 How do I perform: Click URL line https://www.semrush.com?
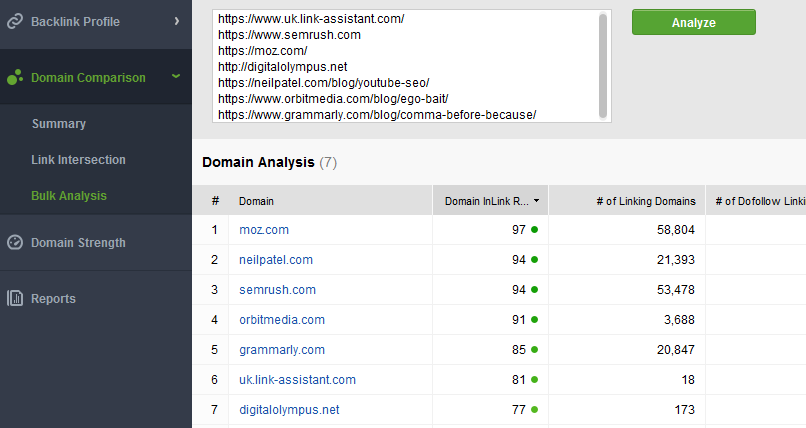tap(289, 35)
